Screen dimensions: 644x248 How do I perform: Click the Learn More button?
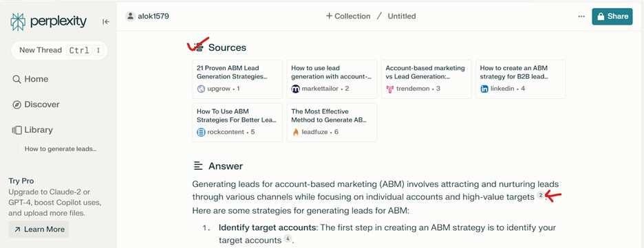tap(39, 229)
